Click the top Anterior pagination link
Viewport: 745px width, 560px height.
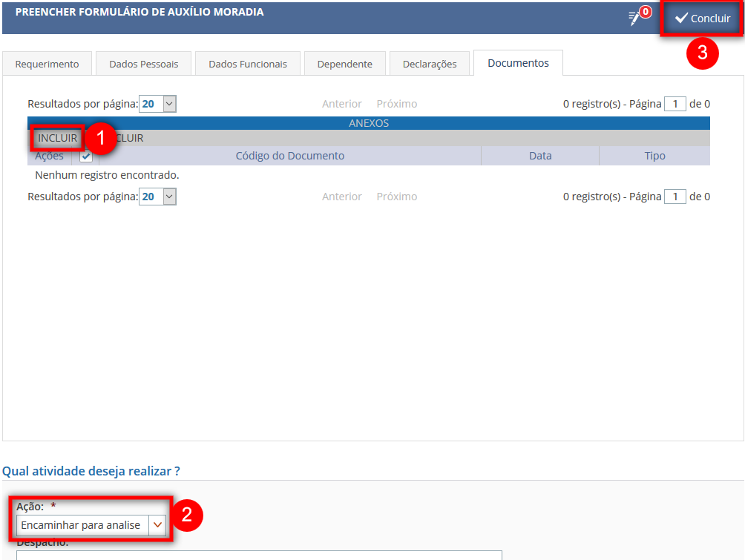[x=341, y=104]
